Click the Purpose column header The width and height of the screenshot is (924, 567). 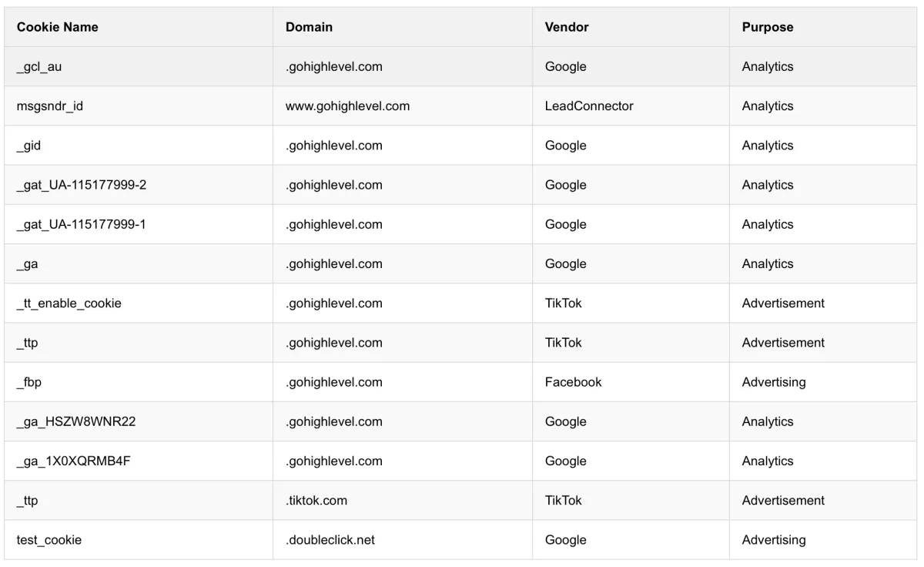767,27
